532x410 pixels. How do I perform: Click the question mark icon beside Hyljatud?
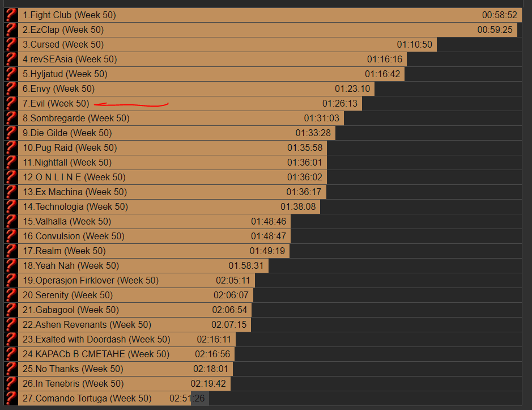(11, 74)
